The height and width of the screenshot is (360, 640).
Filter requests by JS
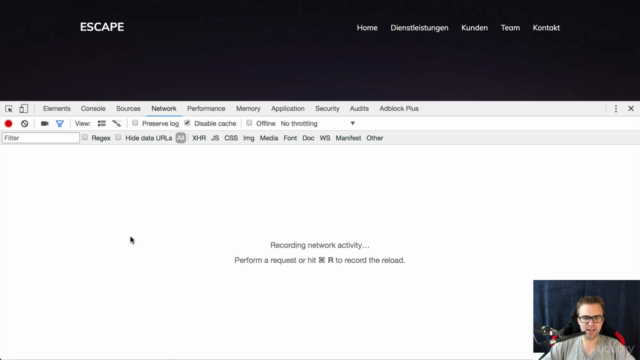215,138
